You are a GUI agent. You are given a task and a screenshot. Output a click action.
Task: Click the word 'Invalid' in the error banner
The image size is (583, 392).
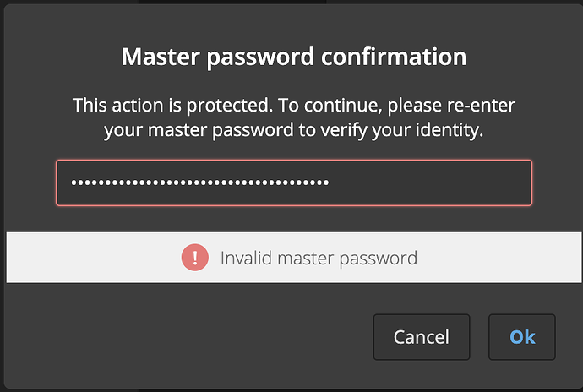(245, 259)
